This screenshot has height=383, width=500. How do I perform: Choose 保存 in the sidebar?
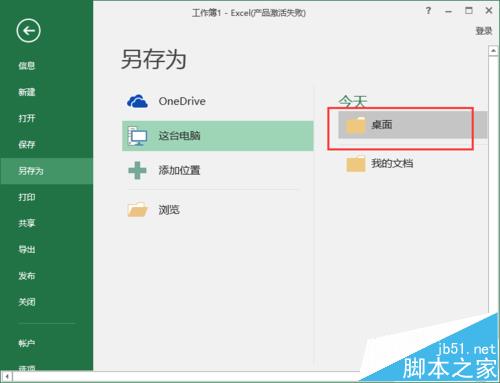tap(27, 144)
